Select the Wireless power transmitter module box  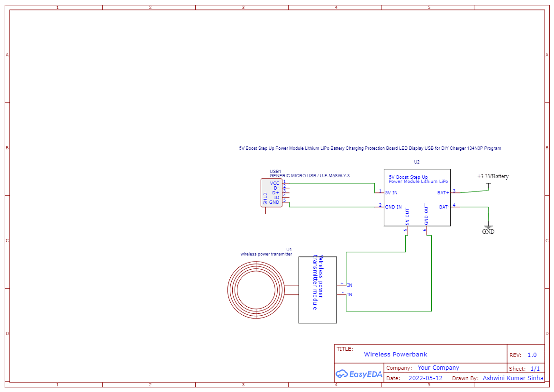coord(318,290)
